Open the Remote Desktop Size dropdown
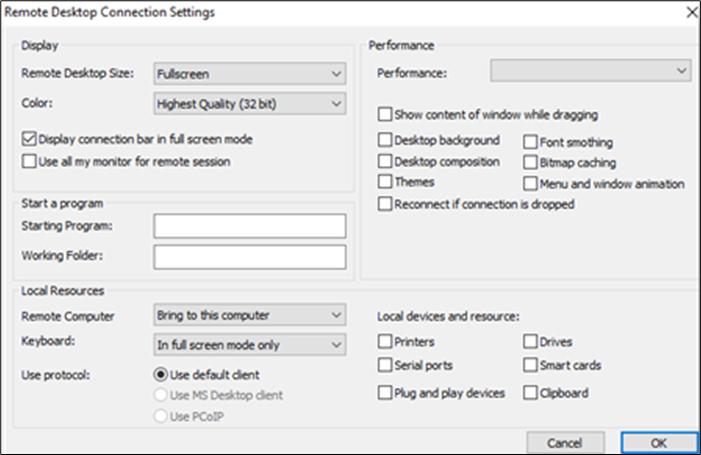This screenshot has width=701, height=455. (x=249, y=73)
